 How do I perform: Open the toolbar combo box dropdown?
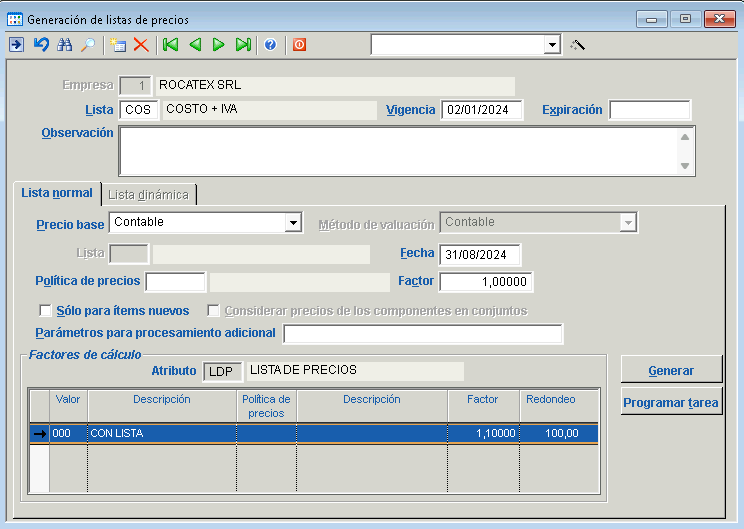[552, 45]
